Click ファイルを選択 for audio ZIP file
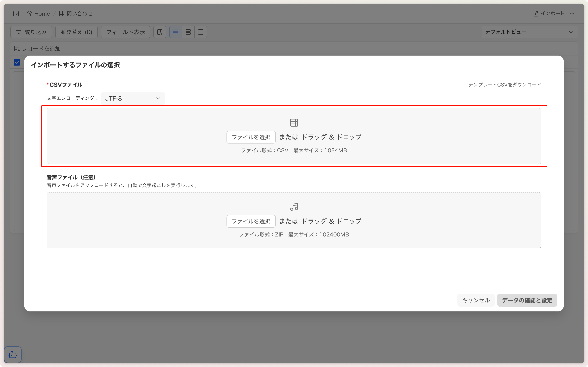588x367 pixels. click(251, 221)
